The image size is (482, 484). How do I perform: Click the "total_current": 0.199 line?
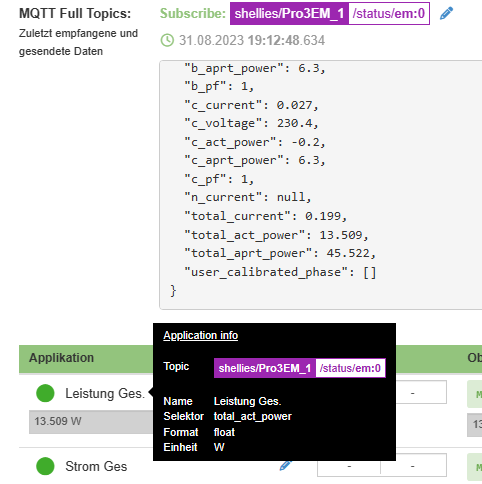pos(266,216)
